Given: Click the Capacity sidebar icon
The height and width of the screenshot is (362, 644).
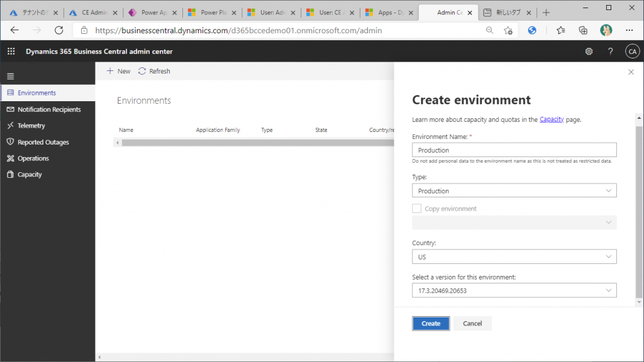Looking at the screenshot, I should (x=11, y=175).
